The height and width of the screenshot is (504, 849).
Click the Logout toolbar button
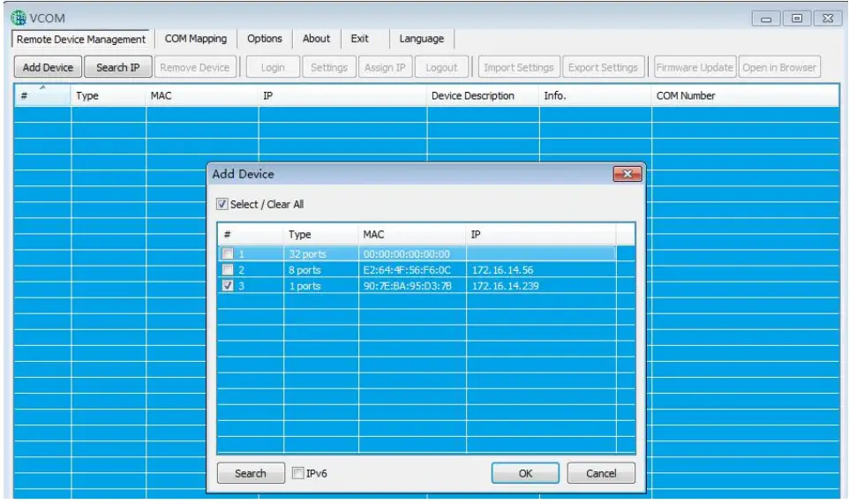click(441, 67)
